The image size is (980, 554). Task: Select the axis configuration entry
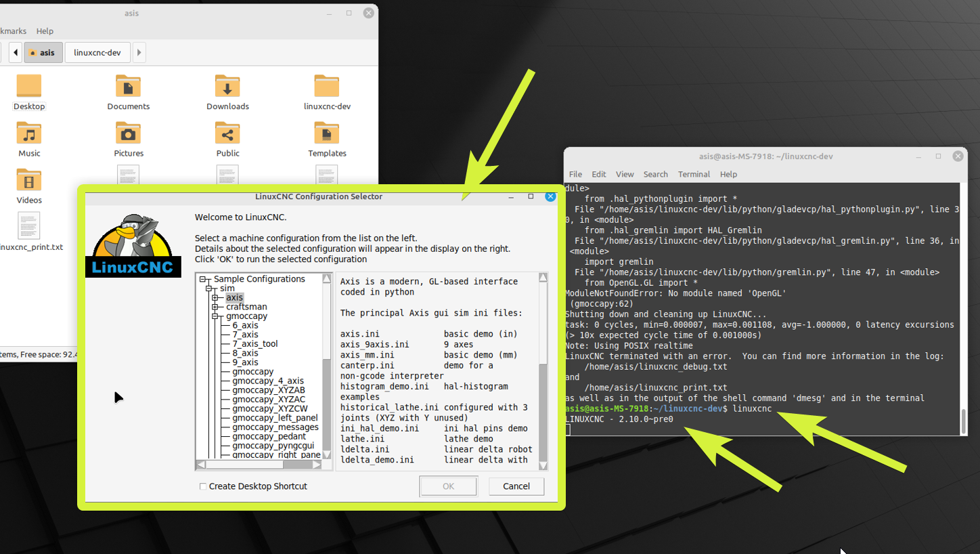[x=234, y=298]
